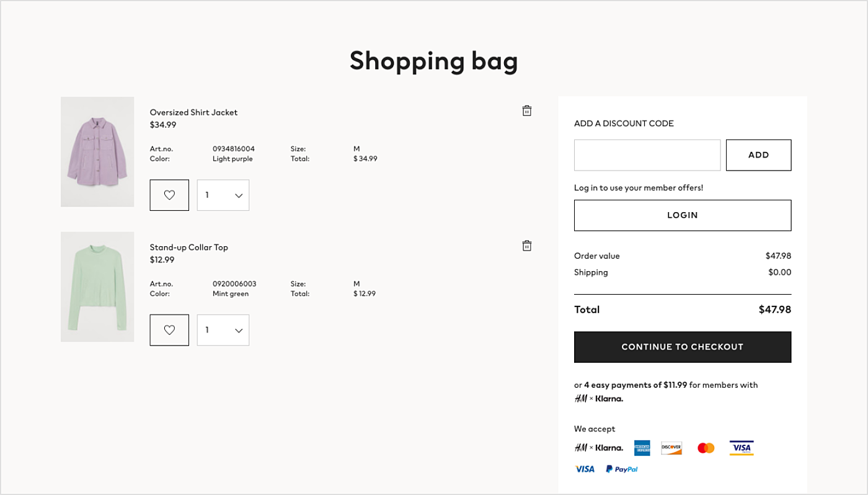
Task: Click 'Log in to use your member offers!' text
Action: (x=639, y=188)
